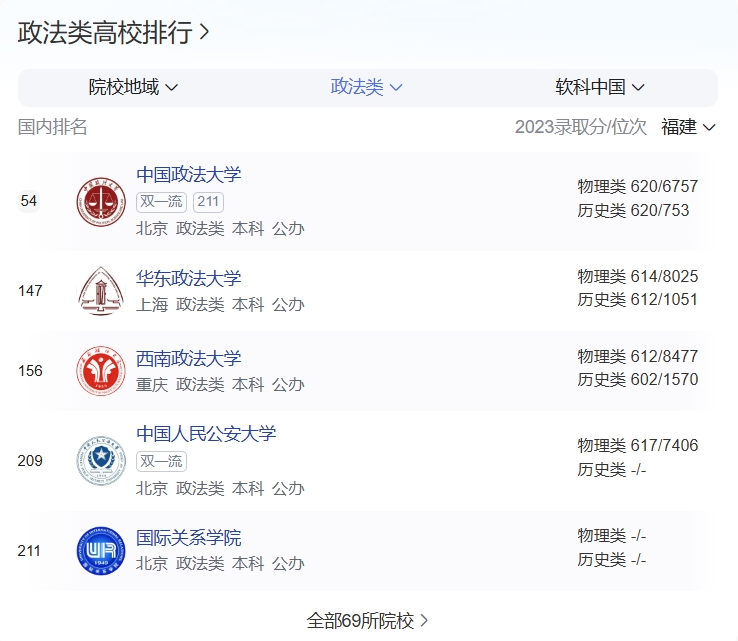The image size is (738, 641).
Task: Expand the 院校地域 dropdown filter
Action: [133, 88]
